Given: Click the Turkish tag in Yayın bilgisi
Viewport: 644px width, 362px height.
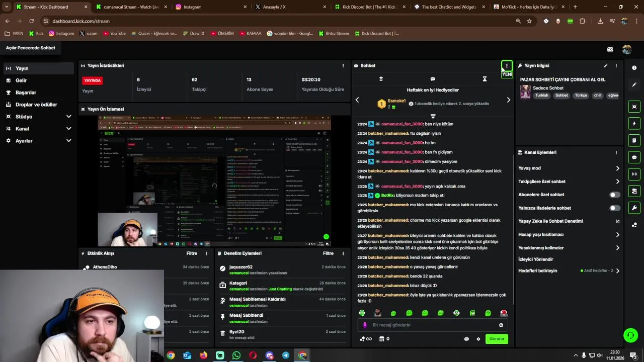Looking at the screenshot, I should pyautogui.click(x=542, y=96).
